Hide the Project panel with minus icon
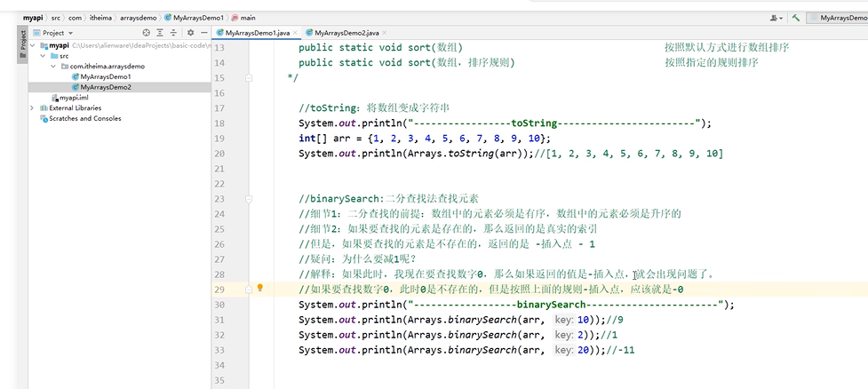The height and width of the screenshot is (389, 868). click(203, 33)
